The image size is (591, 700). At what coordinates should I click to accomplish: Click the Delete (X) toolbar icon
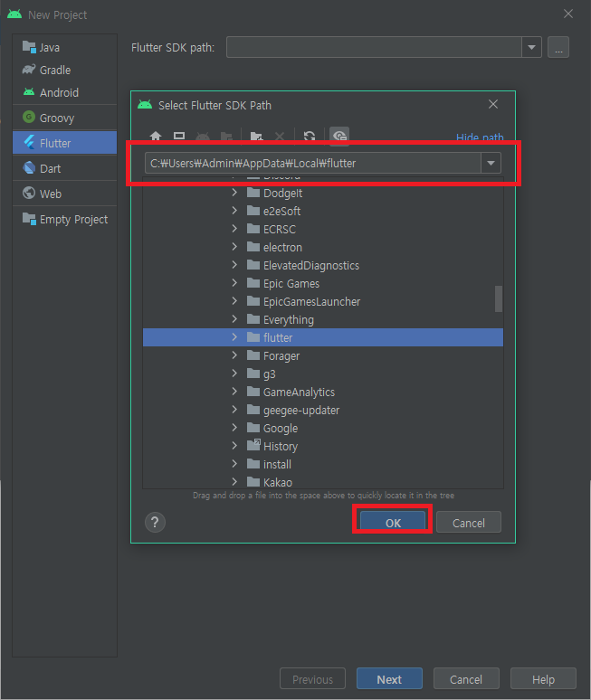pos(280,137)
